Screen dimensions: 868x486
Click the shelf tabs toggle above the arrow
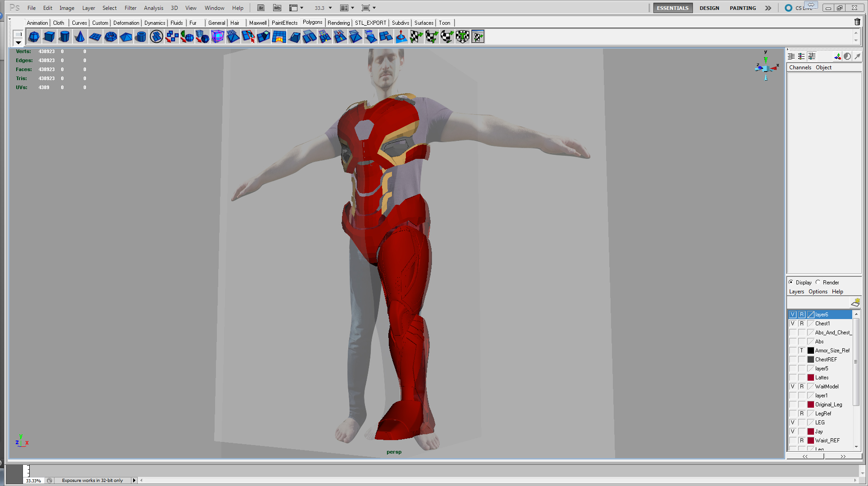click(18, 34)
